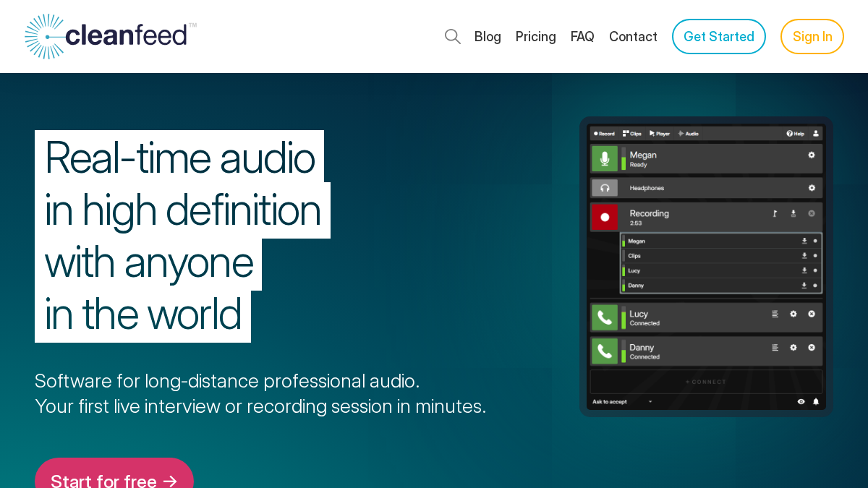Screen dimensions: 868x488
Task: Click Megan's Ready status text
Action: click(638, 165)
